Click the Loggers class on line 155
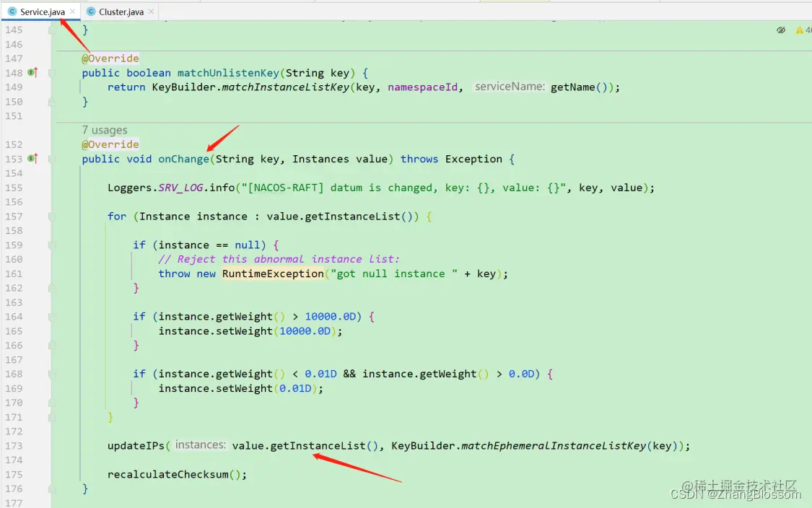 129,188
